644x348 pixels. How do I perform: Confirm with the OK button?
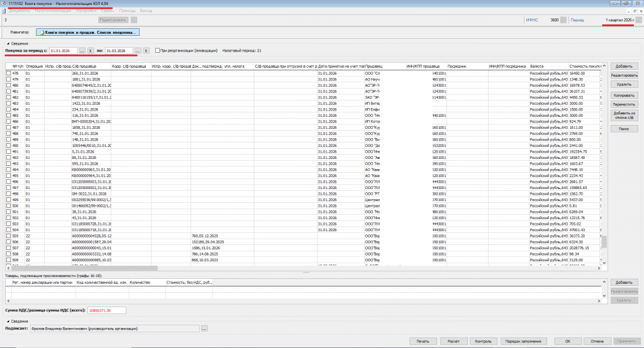[568, 341]
